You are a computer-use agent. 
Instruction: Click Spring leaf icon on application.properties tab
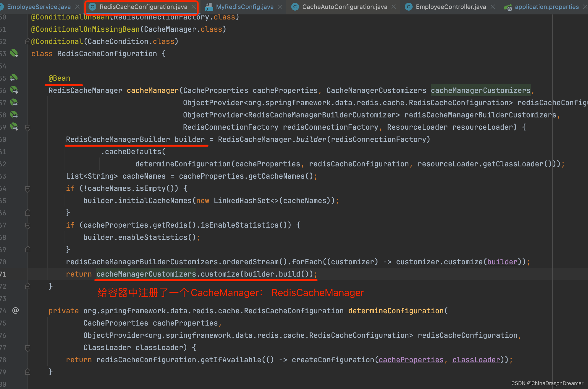(508, 7)
